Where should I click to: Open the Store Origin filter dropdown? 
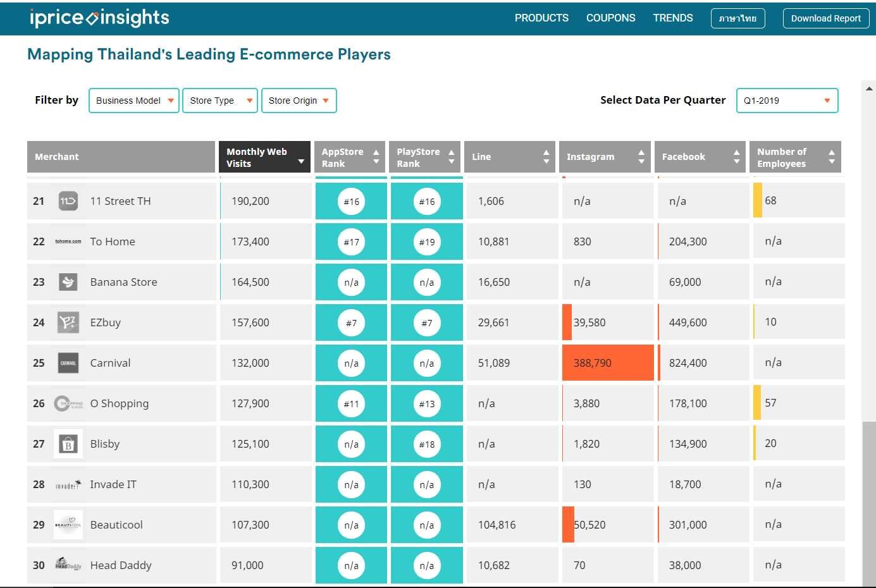click(299, 101)
